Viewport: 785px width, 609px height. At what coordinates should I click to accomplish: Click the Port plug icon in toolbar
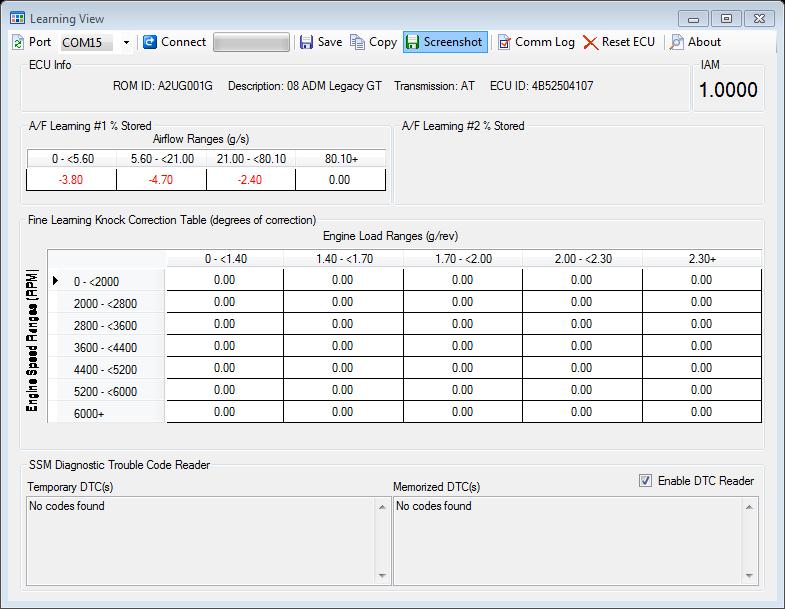pyautogui.click(x=18, y=42)
